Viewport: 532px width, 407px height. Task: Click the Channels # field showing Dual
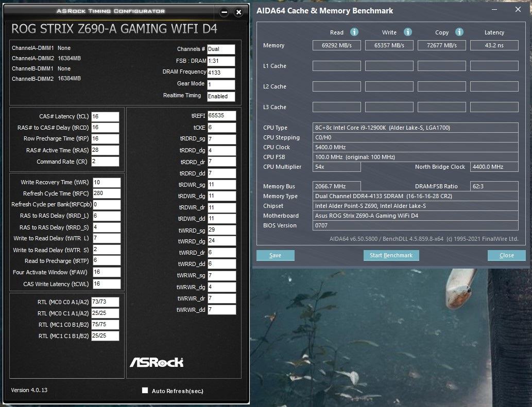pos(221,49)
